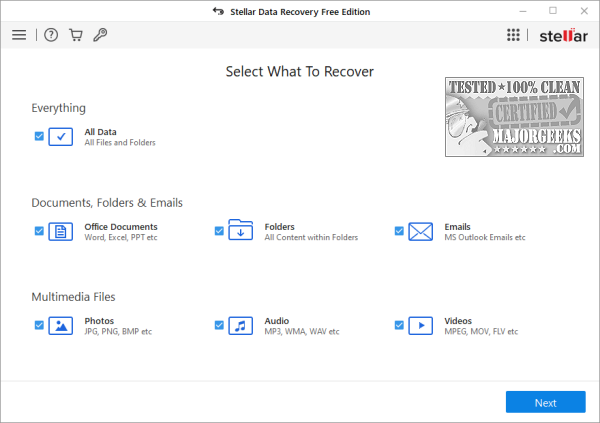Image resolution: width=600 pixels, height=423 pixels.
Task: Click the Next button
Action: [x=545, y=402]
